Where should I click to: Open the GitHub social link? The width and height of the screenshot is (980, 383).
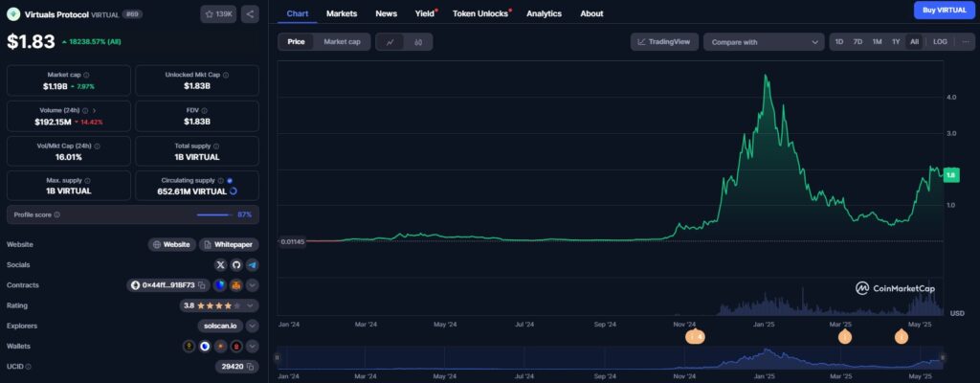[236, 264]
